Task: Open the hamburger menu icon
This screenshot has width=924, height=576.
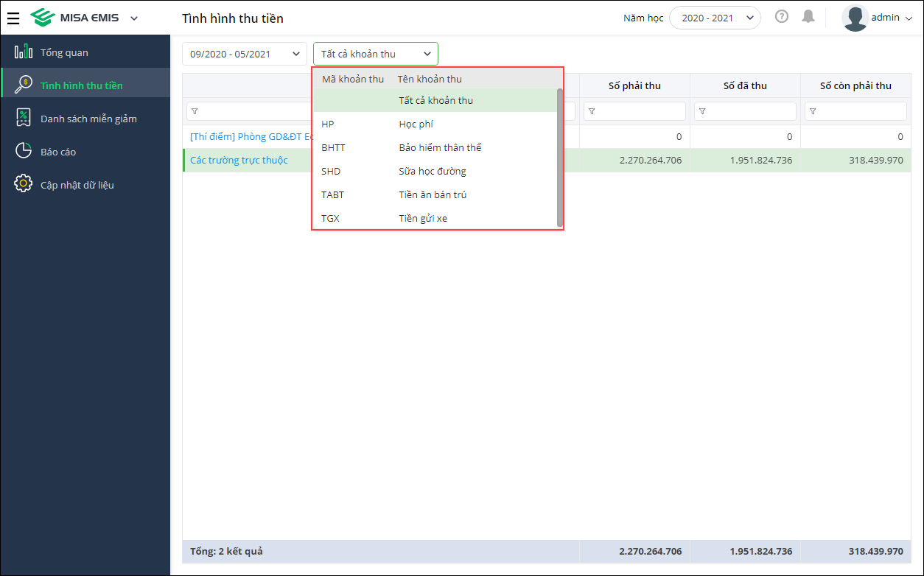Action: (x=13, y=18)
